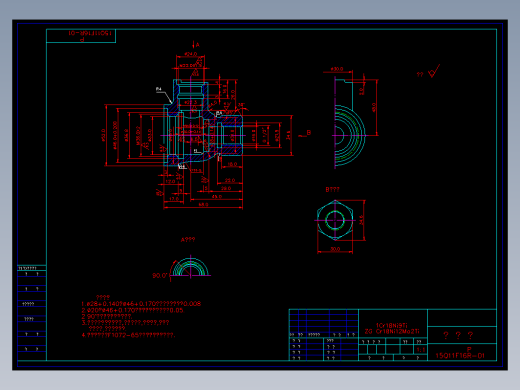Click the 22.0 horizontal dimension
Screen dimensions: 520x390
230,180
